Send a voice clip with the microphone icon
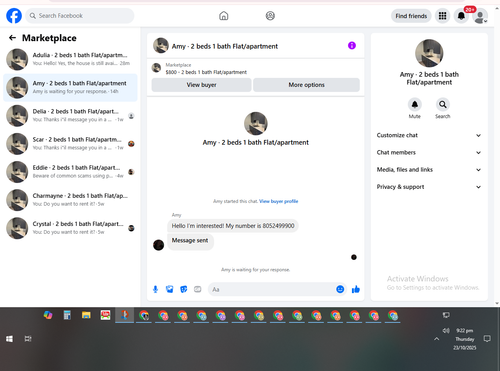Screen dimensions: 500x371 [155, 289]
